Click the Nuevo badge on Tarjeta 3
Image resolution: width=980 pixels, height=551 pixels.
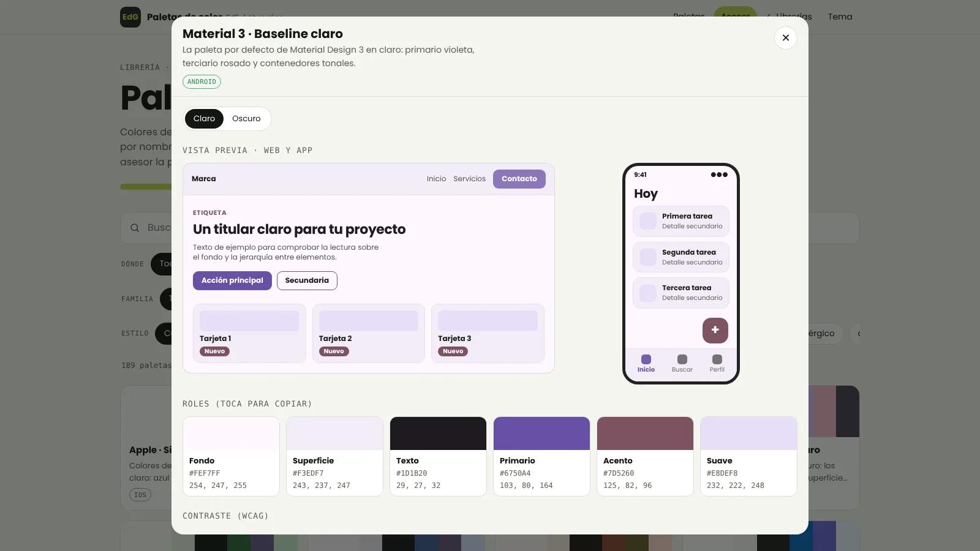coord(453,351)
